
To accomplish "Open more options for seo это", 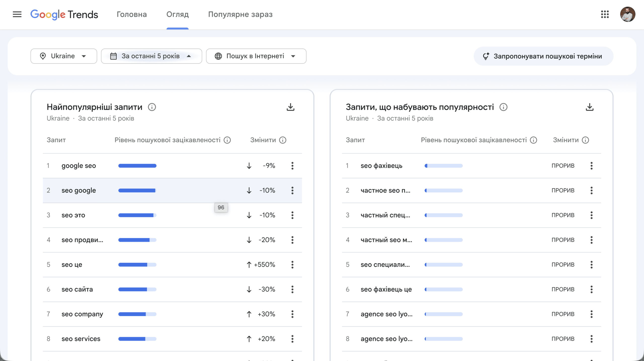I will click(x=292, y=215).
